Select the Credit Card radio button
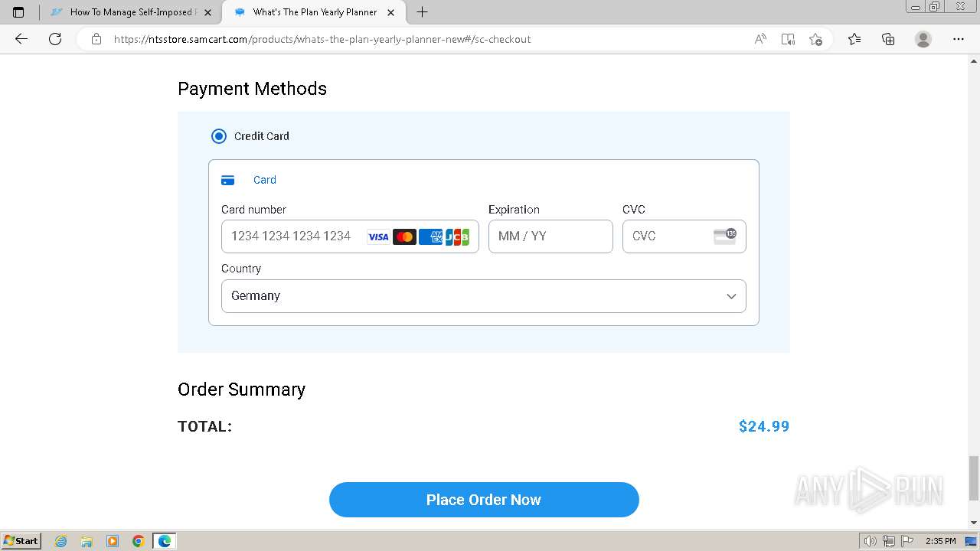 click(x=219, y=136)
